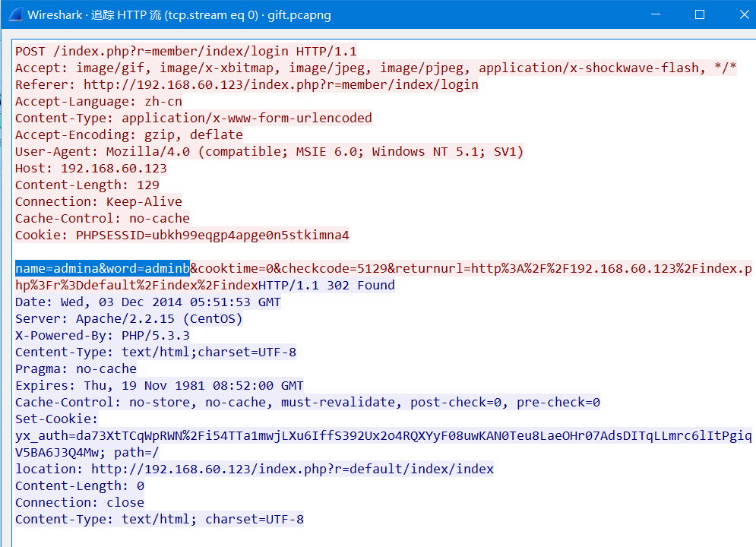This screenshot has height=547, width=756.
Task: Click the Cache-Control: no-store response line
Action: 308,403
